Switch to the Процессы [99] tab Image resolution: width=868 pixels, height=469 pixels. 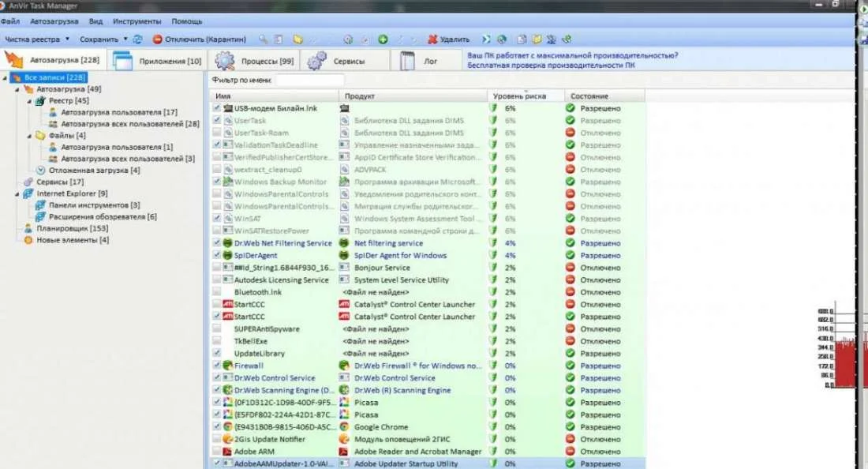coord(256,60)
